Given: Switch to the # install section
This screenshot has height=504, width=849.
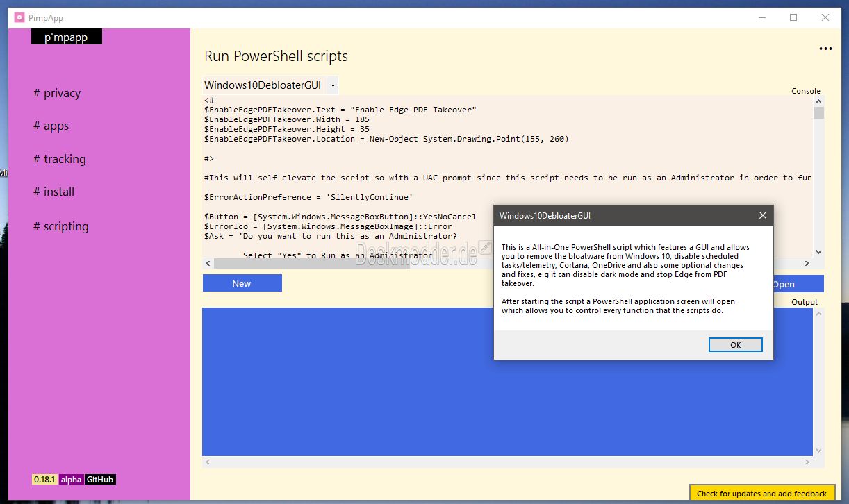Looking at the screenshot, I should point(53,192).
